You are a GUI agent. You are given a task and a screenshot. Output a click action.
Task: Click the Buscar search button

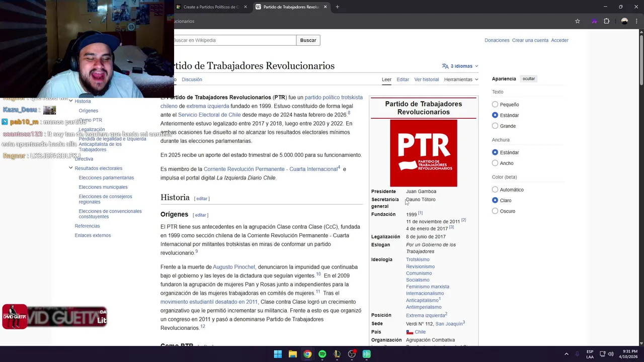click(x=308, y=40)
